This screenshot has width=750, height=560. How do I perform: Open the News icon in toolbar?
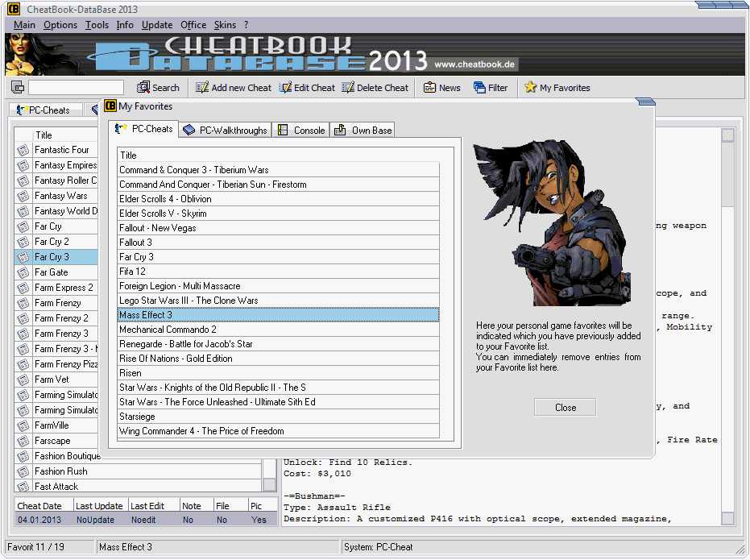tap(429, 88)
